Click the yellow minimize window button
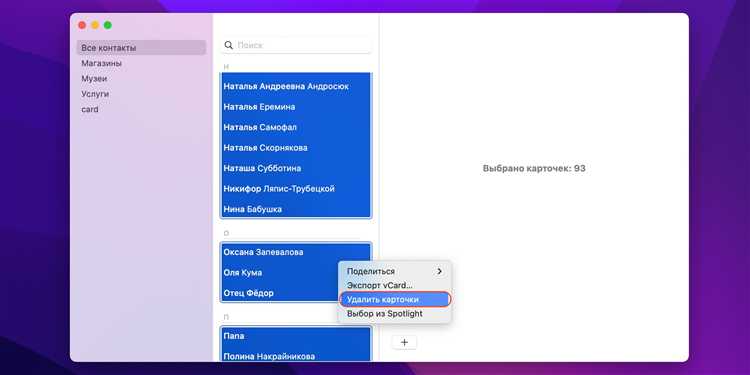The width and height of the screenshot is (750, 375). click(x=95, y=25)
